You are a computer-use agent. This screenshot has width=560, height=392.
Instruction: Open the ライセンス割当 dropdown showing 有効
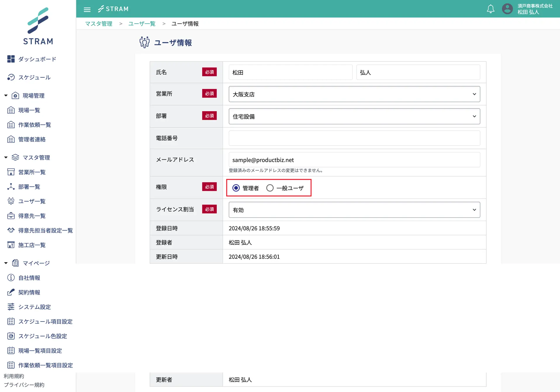[x=354, y=210]
